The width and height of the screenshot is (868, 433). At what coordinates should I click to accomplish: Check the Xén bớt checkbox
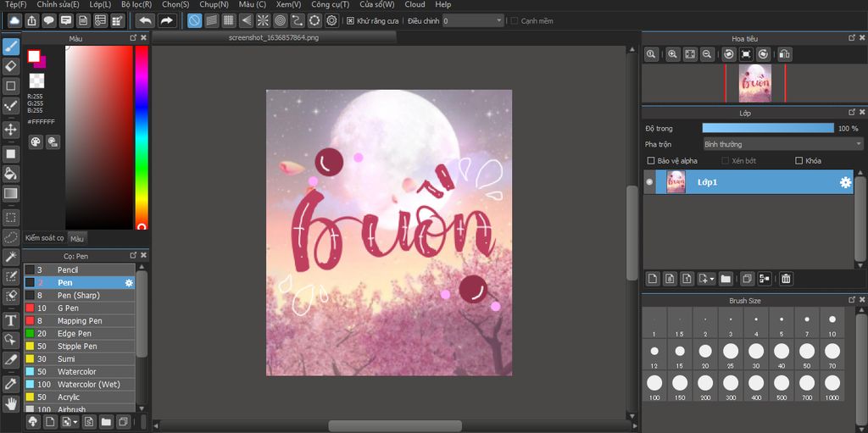click(726, 161)
